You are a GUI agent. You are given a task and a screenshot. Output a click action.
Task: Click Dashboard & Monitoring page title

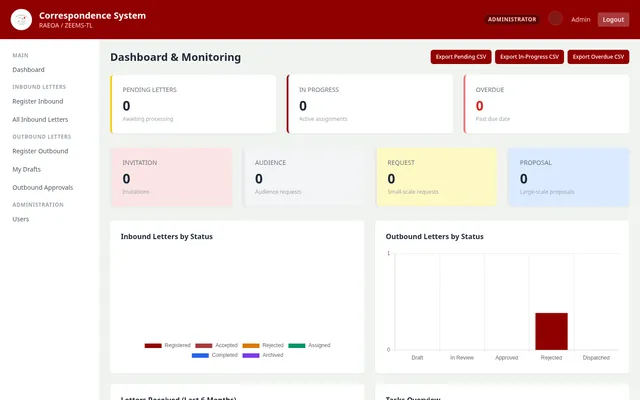coord(176,57)
